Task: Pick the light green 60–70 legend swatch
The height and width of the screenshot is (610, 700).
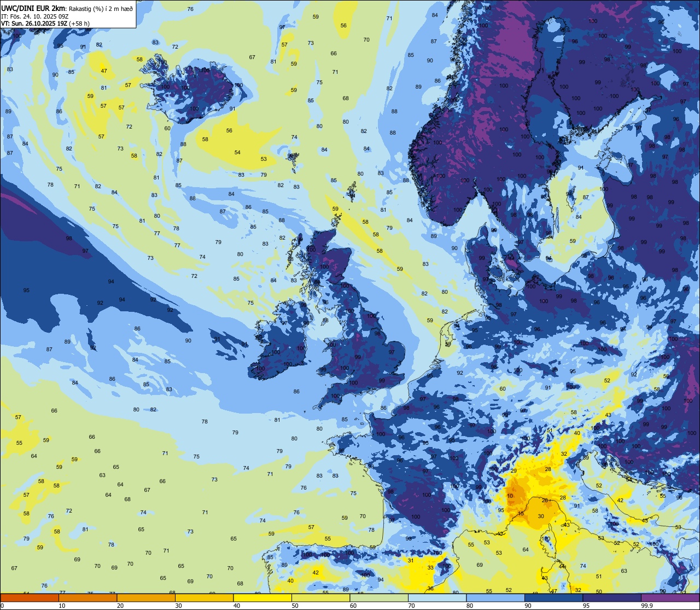Action: coord(379,597)
